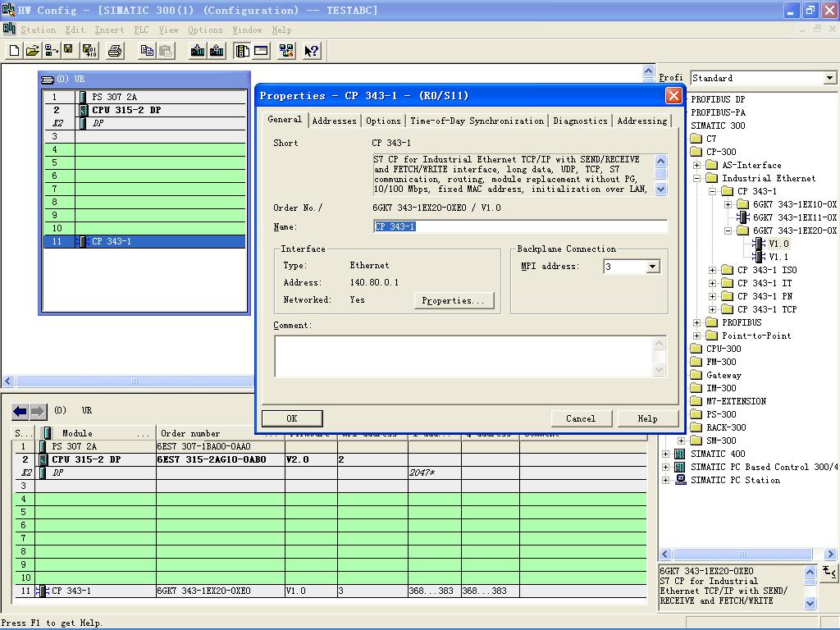Click the Open ONLINE station toolbar icon
This screenshot has height=630, width=840.
[x=51, y=51]
